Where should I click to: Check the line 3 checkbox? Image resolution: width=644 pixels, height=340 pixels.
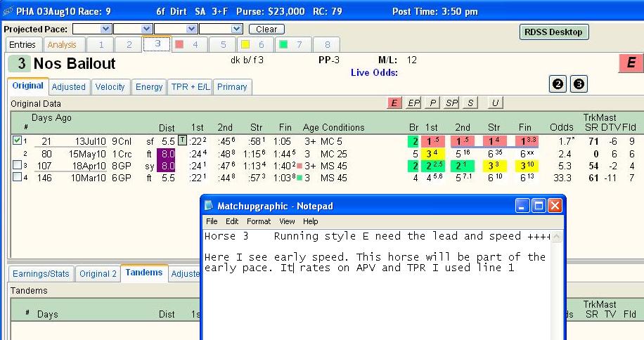17,165
